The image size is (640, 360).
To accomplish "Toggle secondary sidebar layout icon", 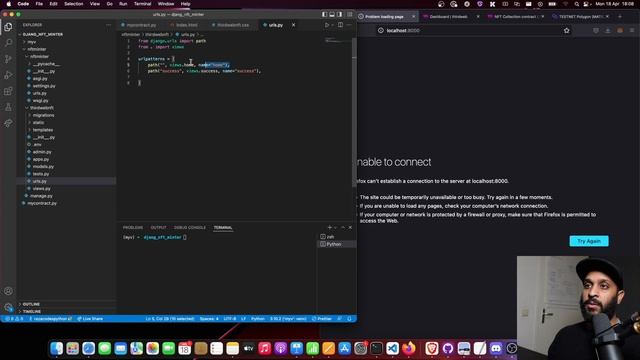I will pos(340,14).
